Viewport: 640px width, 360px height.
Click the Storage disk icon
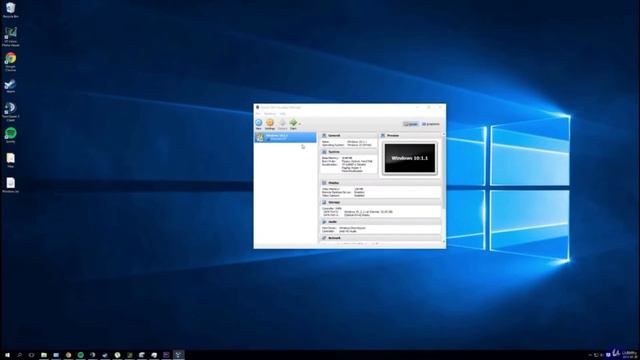[x=324, y=202]
